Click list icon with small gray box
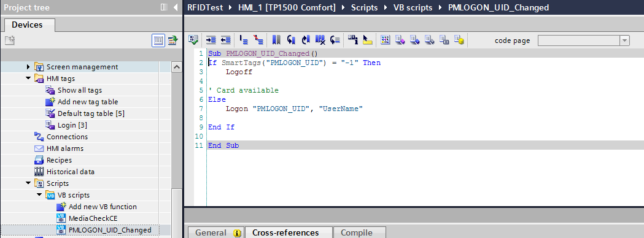This screenshot has width=644, height=238. pyautogui.click(x=444, y=40)
